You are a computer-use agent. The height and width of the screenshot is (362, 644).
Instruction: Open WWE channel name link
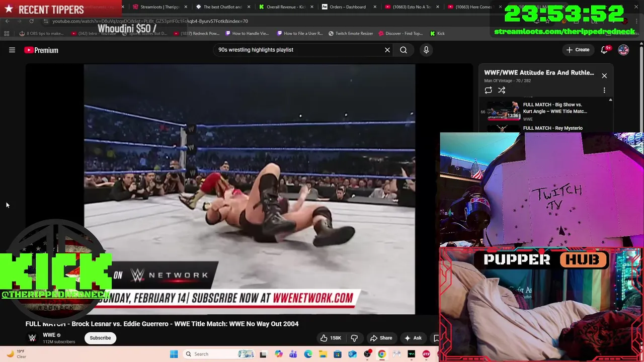point(49,335)
